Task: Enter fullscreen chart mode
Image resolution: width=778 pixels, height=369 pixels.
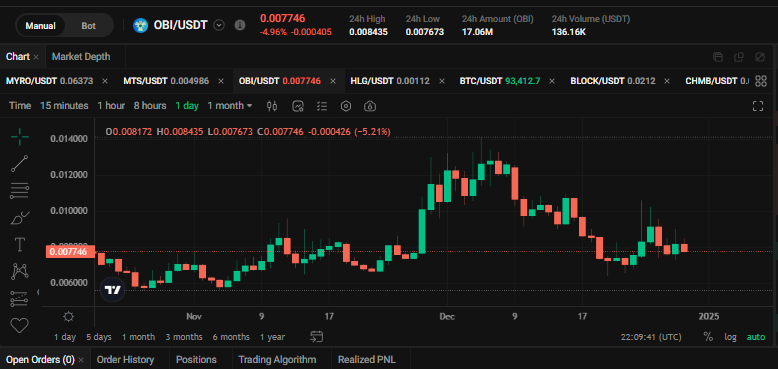Action: click(x=758, y=106)
